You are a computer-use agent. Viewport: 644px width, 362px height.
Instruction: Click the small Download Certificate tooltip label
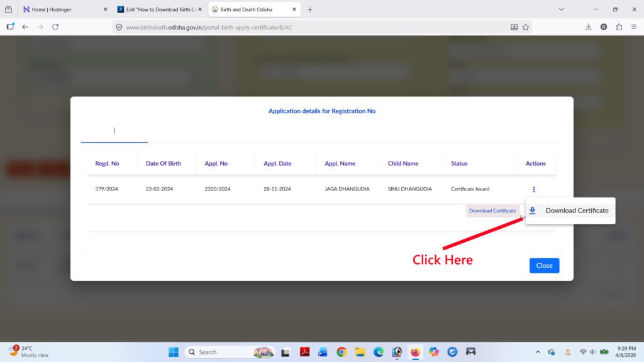coord(492,211)
